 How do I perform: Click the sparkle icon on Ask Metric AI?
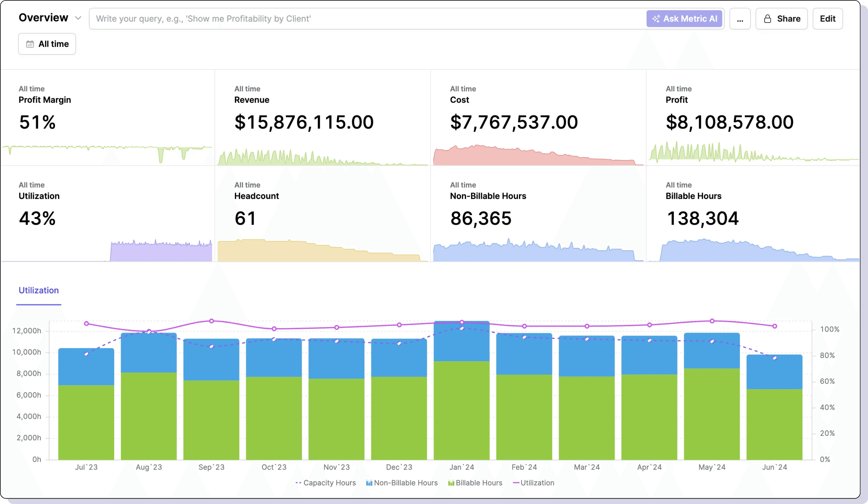(656, 19)
